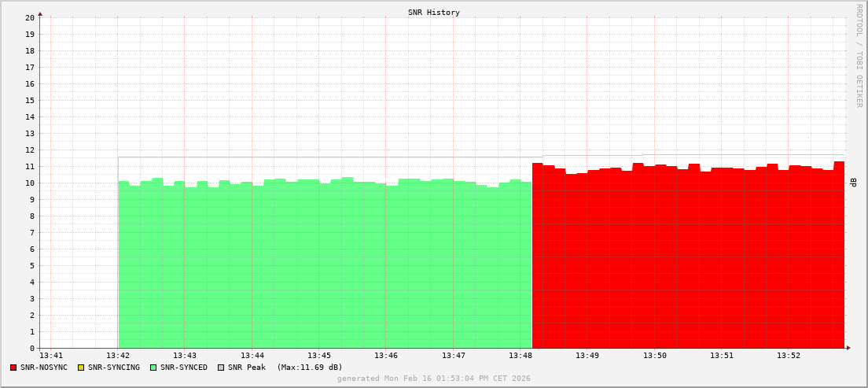868x388 pixels.
Task: Select the SNR-NOSYNC legend label
Action: coord(44,368)
